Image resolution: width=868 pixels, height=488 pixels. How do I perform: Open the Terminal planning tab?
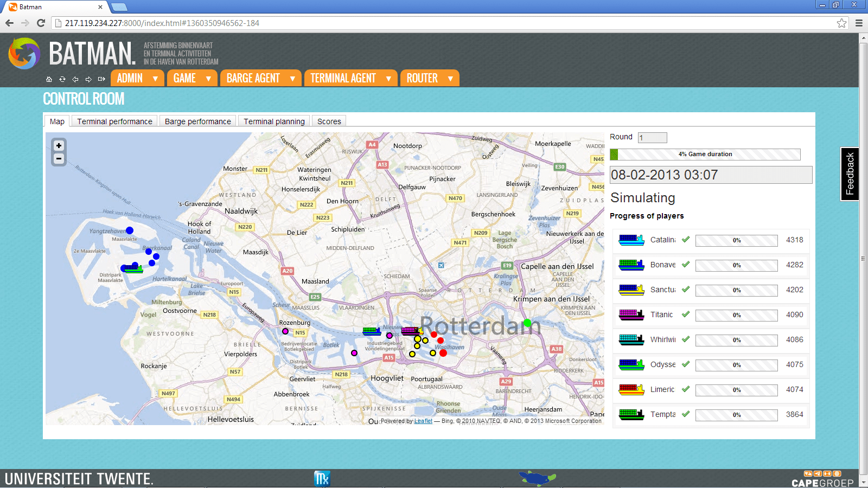coord(274,121)
